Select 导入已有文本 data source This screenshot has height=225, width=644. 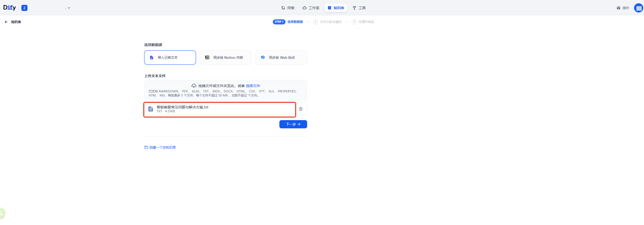170,58
